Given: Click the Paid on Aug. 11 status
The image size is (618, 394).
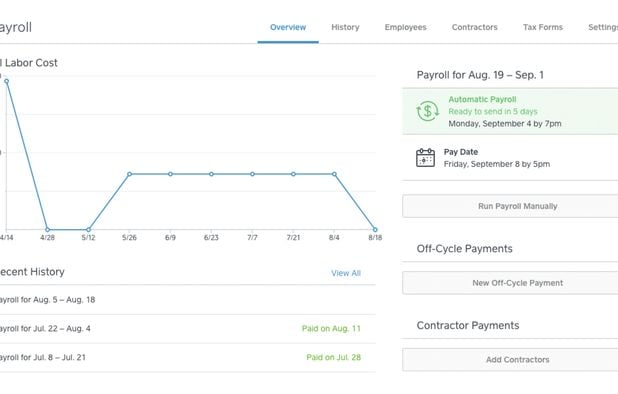Looking at the screenshot, I should tap(331, 329).
